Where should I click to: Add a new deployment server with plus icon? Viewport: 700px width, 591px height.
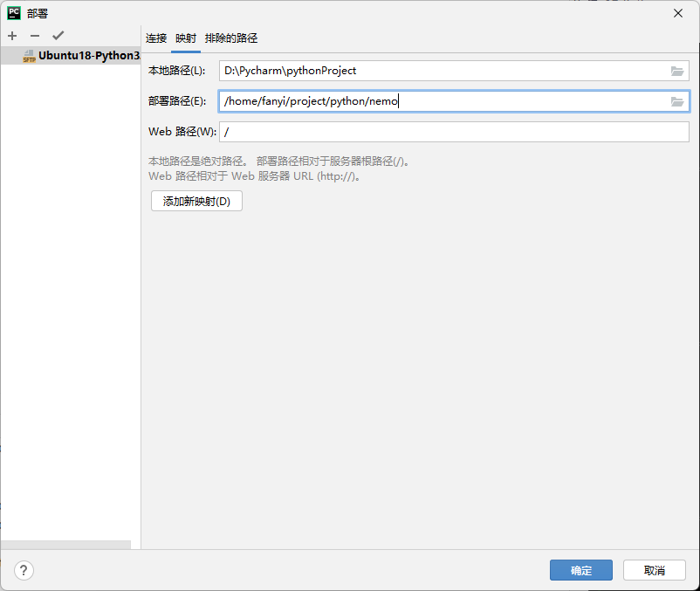[12, 36]
